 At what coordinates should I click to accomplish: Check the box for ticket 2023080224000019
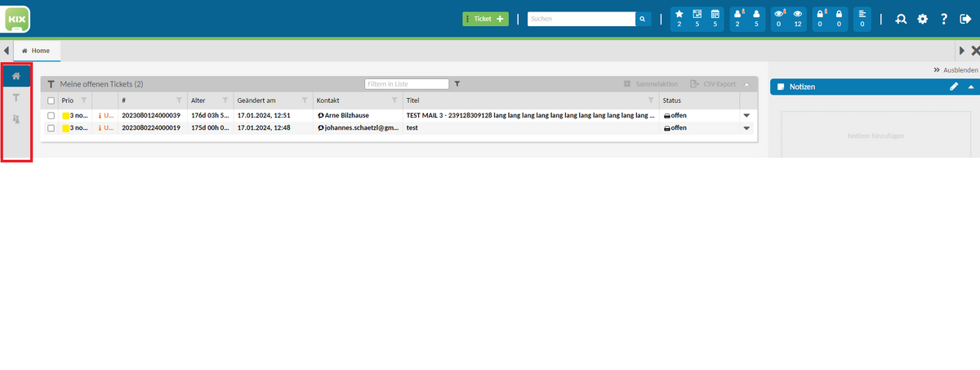[x=51, y=128]
